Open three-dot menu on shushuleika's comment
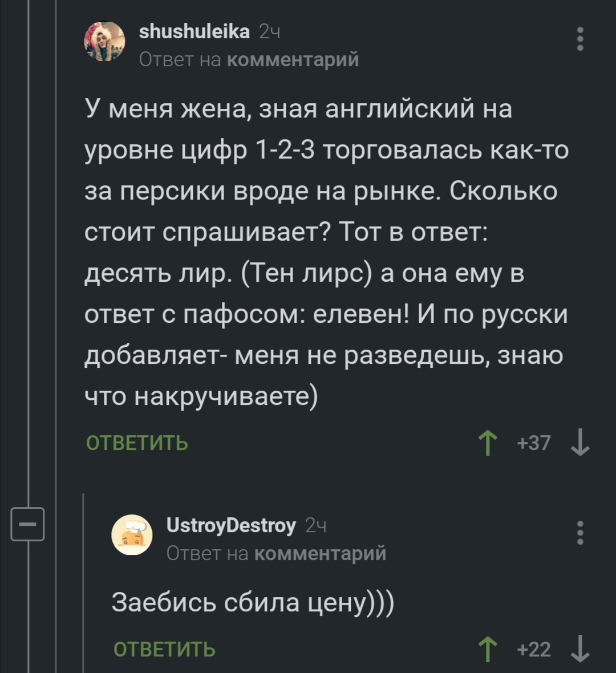Screen dimensions: 616x673 pos(580,39)
